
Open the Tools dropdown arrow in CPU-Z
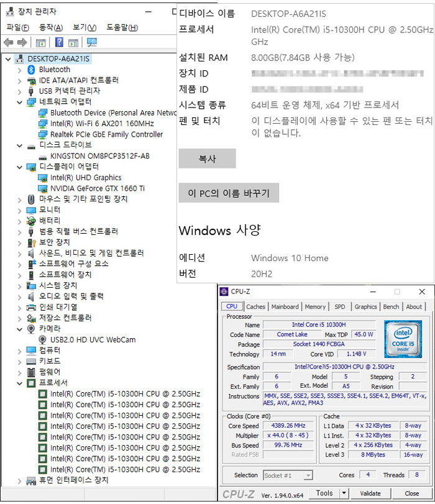344,493
